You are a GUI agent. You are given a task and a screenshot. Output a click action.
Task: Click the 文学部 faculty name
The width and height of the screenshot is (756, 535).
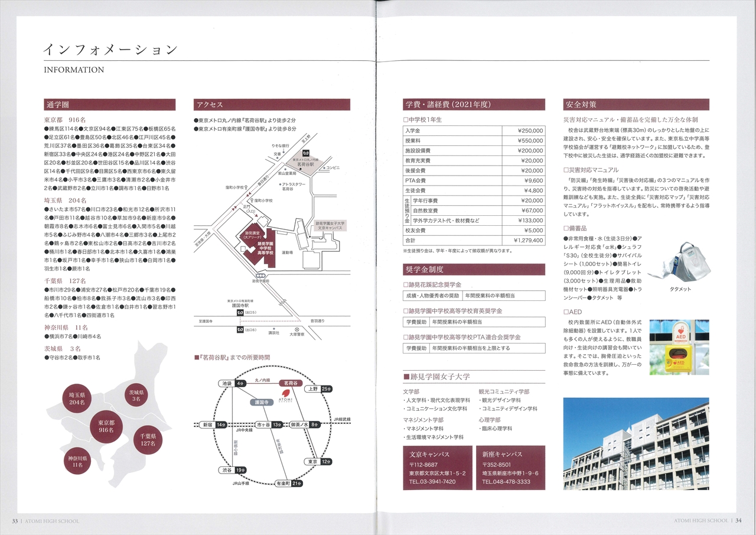pos(412,391)
